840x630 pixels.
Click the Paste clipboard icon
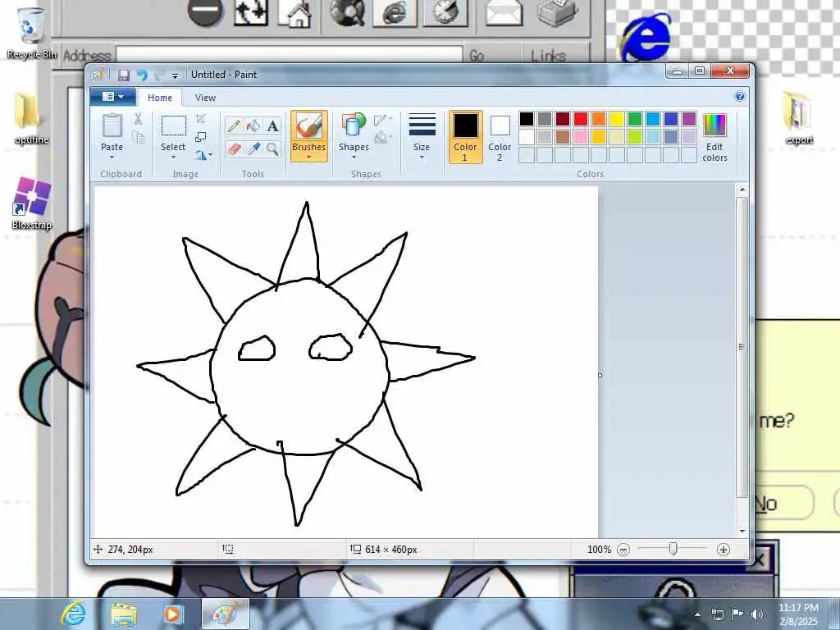pos(112,126)
